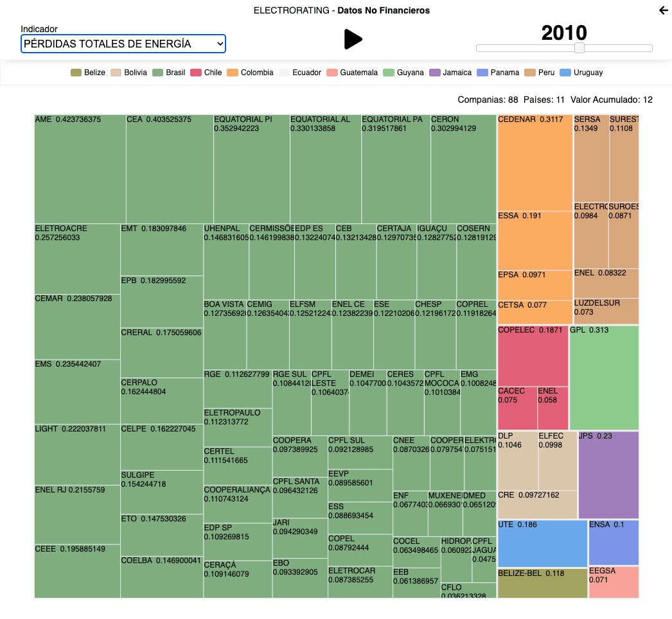
Task: Click the EQUATORIAL PA tile
Action: tap(396, 170)
